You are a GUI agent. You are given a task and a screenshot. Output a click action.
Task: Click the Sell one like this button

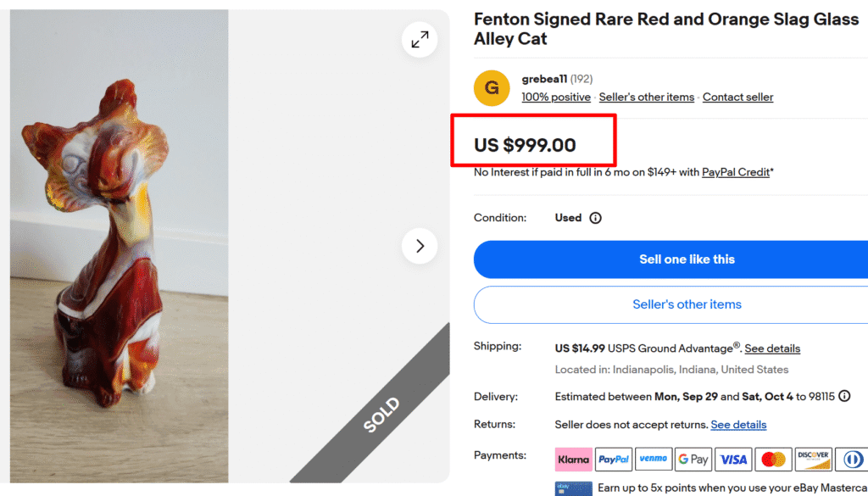(x=687, y=259)
